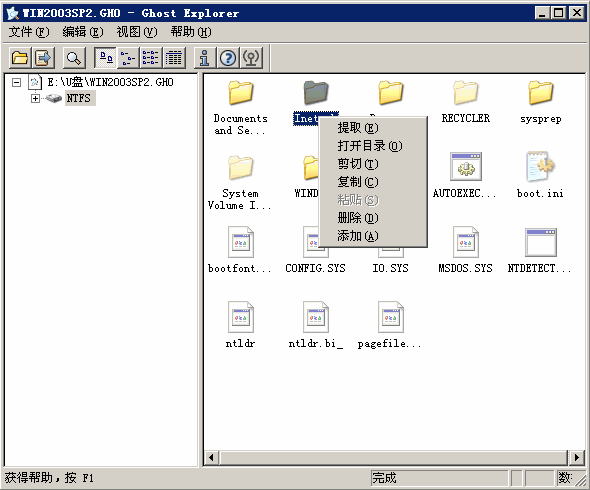Viewport: 590px width, 490px height.
Task: Click the Find magnifier toolbar icon
Action: point(74,58)
